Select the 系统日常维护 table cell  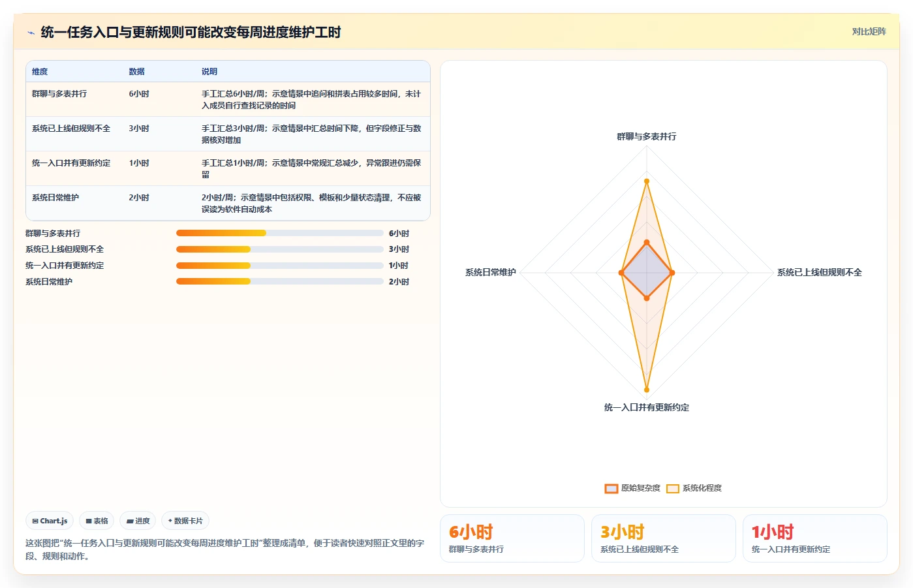coord(55,198)
